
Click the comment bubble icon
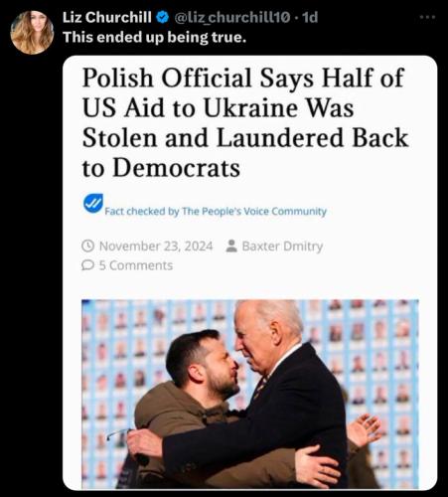pos(87,265)
